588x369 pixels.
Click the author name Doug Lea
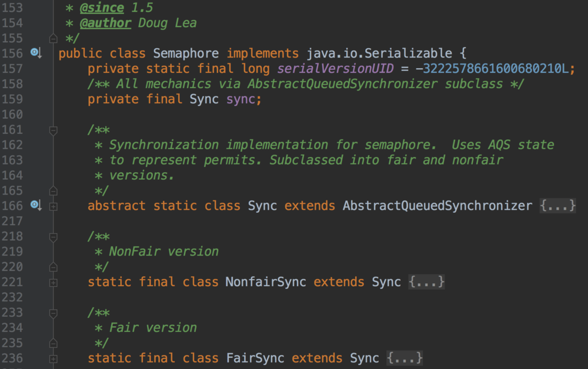pos(167,23)
